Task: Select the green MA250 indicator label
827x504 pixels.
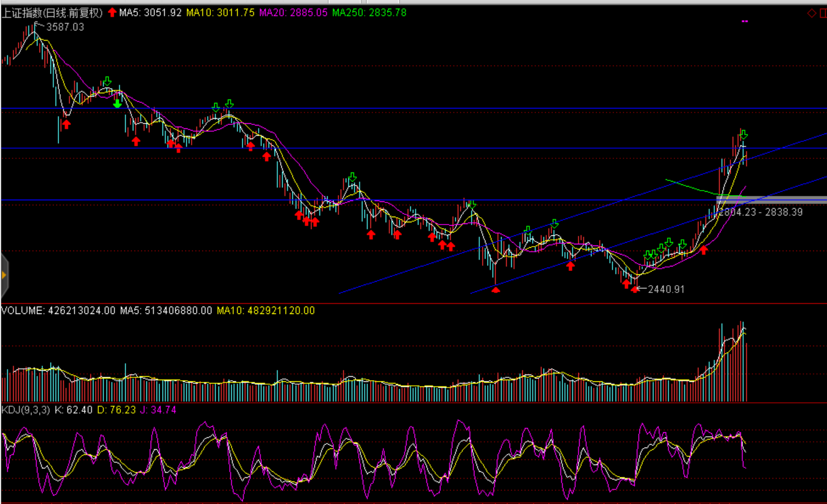Action: (x=369, y=12)
